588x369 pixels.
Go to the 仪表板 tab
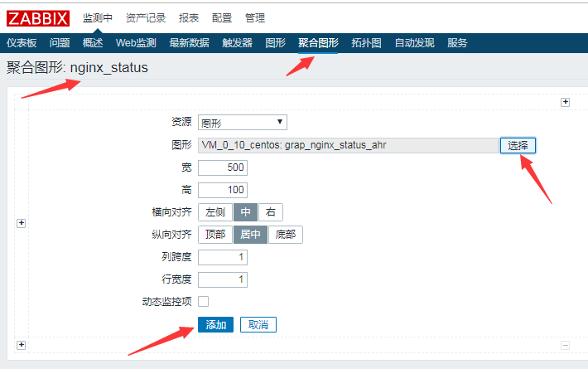(x=22, y=43)
